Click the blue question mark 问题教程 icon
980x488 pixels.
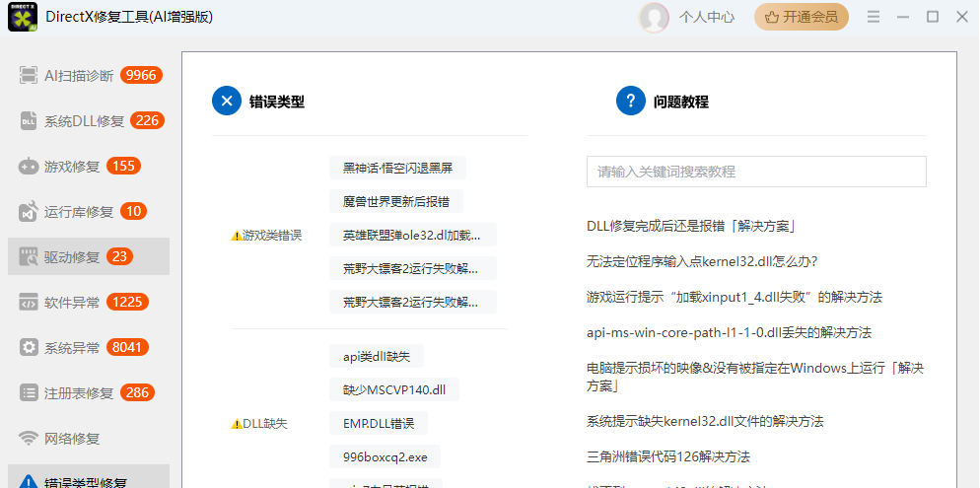click(x=631, y=101)
